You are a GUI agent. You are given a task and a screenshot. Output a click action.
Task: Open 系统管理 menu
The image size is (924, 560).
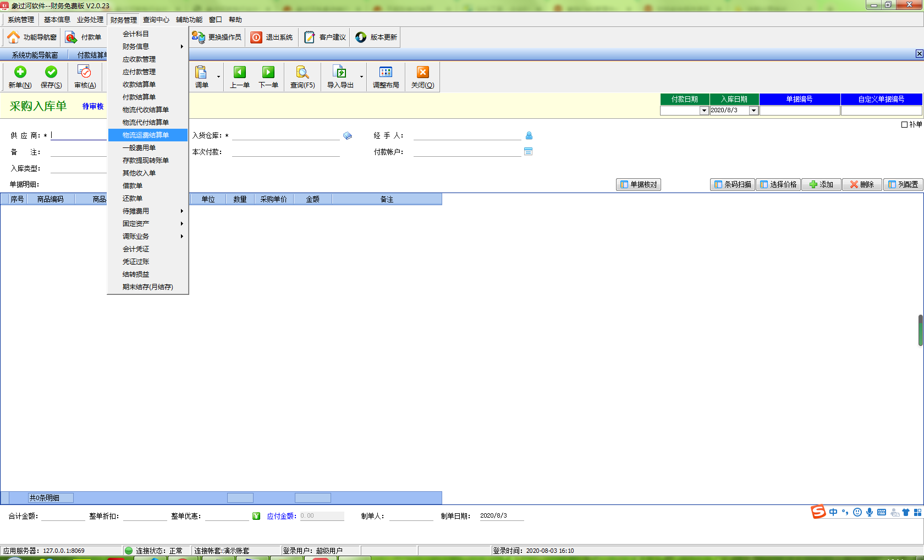pos(21,20)
